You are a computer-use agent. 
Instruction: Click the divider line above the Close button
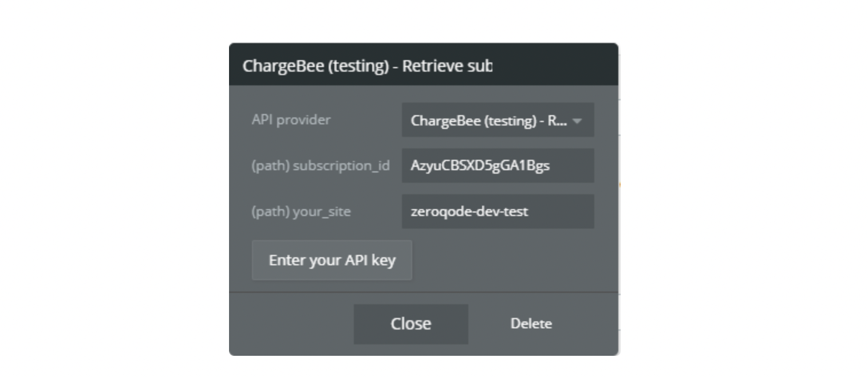click(424, 292)
